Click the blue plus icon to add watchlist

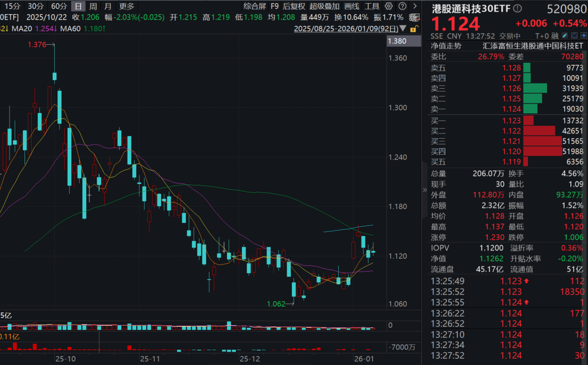coord(584,35)
